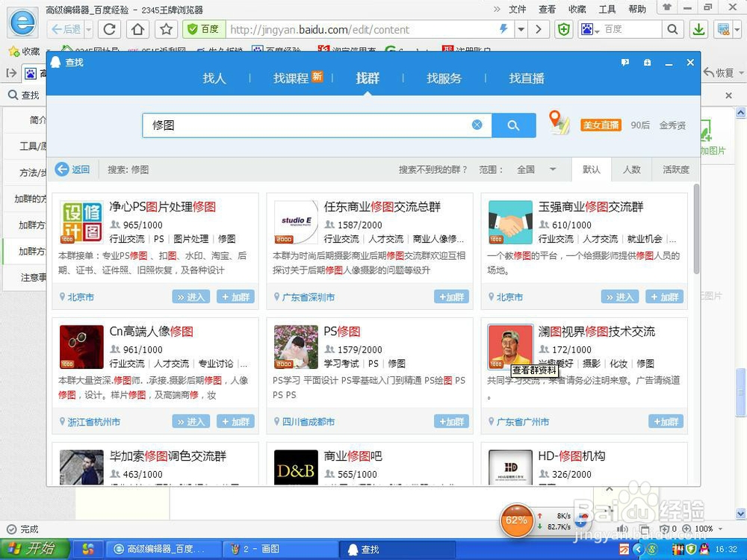
Task: Click the 90后 suggestion link
Action: coord(640,125)
